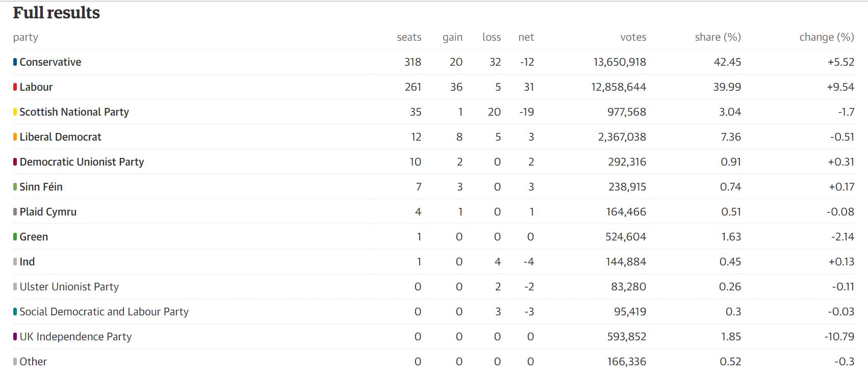Click the net column header
The width and height of the screenshot is (868, 378).
pos(526,37)
